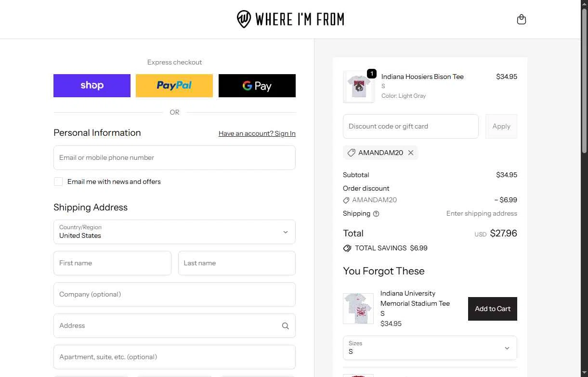Check Email me with news and offers
Viewport: 588px width, 377px height.
[58, 182]
